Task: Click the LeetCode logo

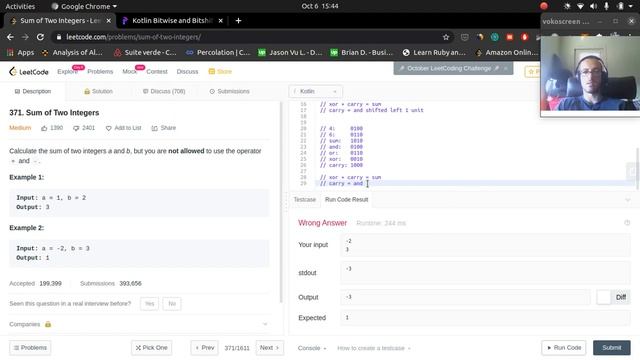Action: coord(29,72)
